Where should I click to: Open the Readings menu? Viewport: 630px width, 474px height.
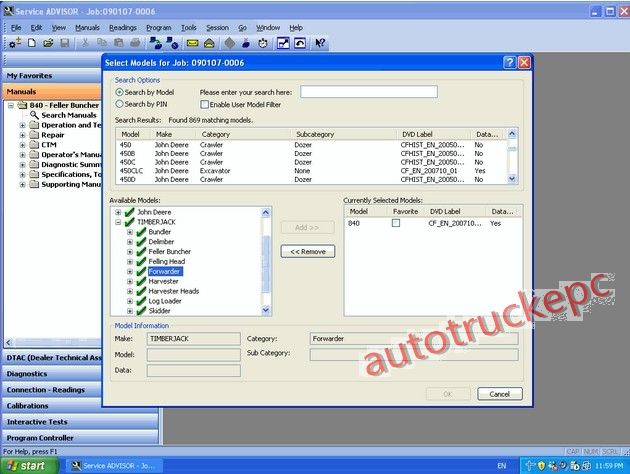[123, 28]
